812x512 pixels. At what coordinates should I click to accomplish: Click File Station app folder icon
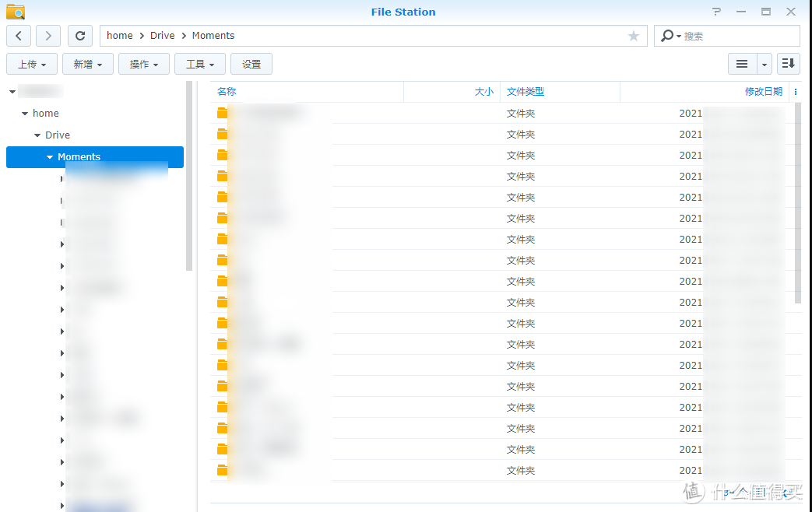(x=16, y=12)
